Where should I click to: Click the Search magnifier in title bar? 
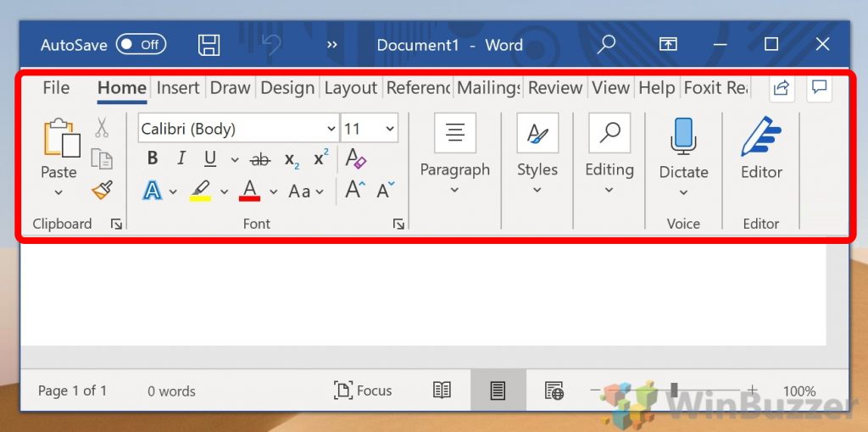coord(606,45)
